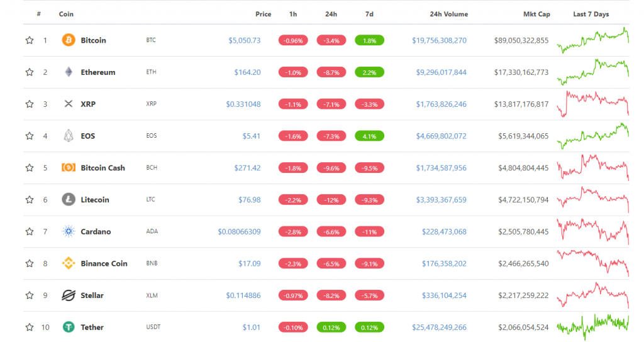The height and width of the screenshot is (342, 644).
Task: Open Tether's volume $25,478,249,266
Action: point(439,327)
